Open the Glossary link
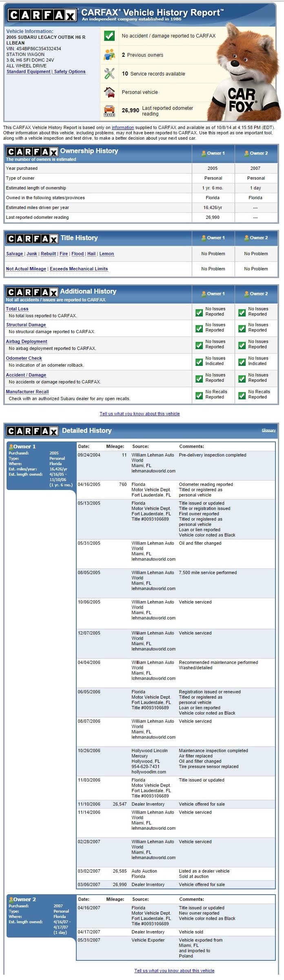Screen dimensions: 284x980 (268, 430)
